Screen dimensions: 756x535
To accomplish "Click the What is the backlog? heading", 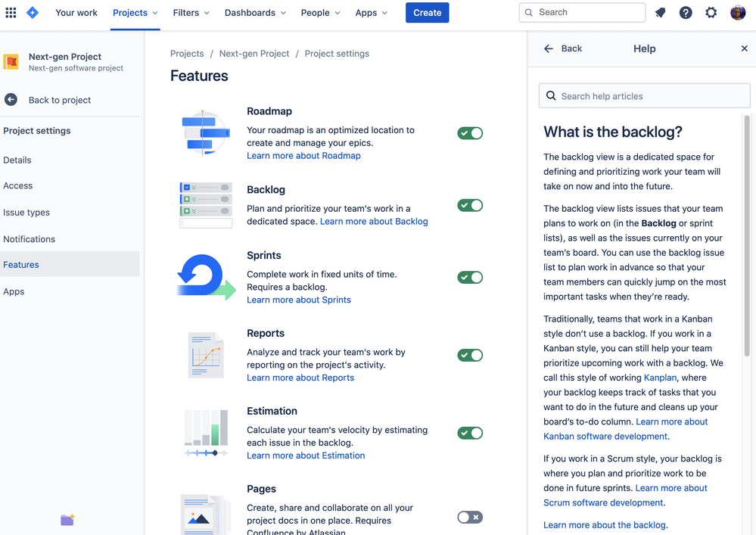I will [613, 132].
